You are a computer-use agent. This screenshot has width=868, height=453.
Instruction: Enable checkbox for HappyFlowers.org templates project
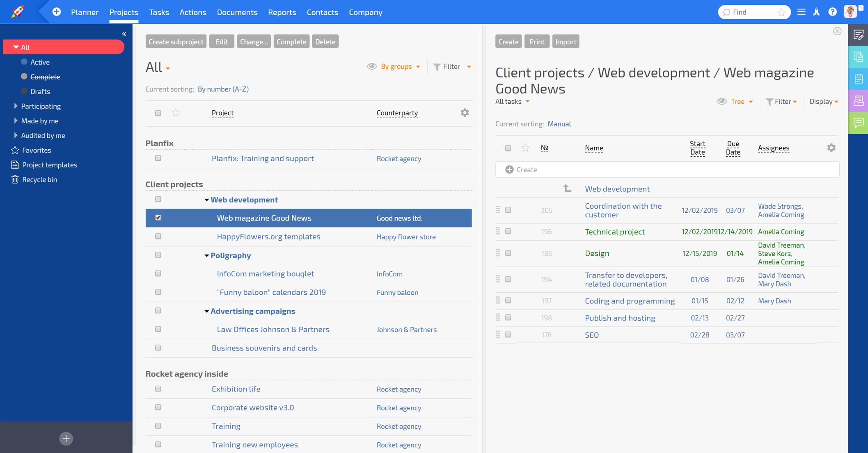click(158, 236)
